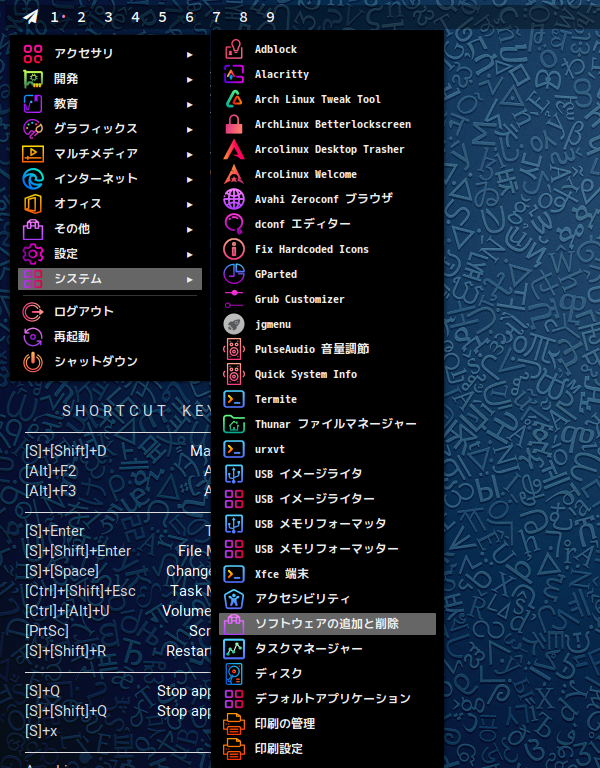Viewport: 600px width, 768px height.
Task: Expand the その他 submenu arrow
Action: coord(190,229)
